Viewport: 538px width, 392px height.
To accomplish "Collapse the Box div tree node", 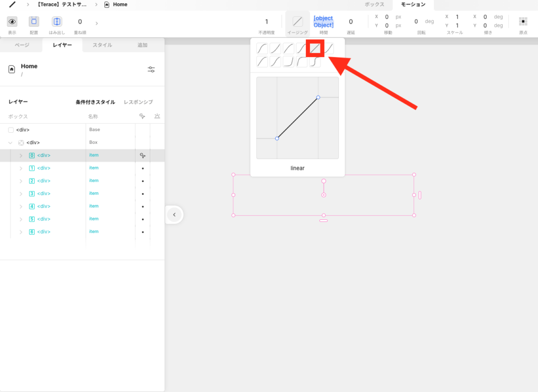I will tap(11, 143).
